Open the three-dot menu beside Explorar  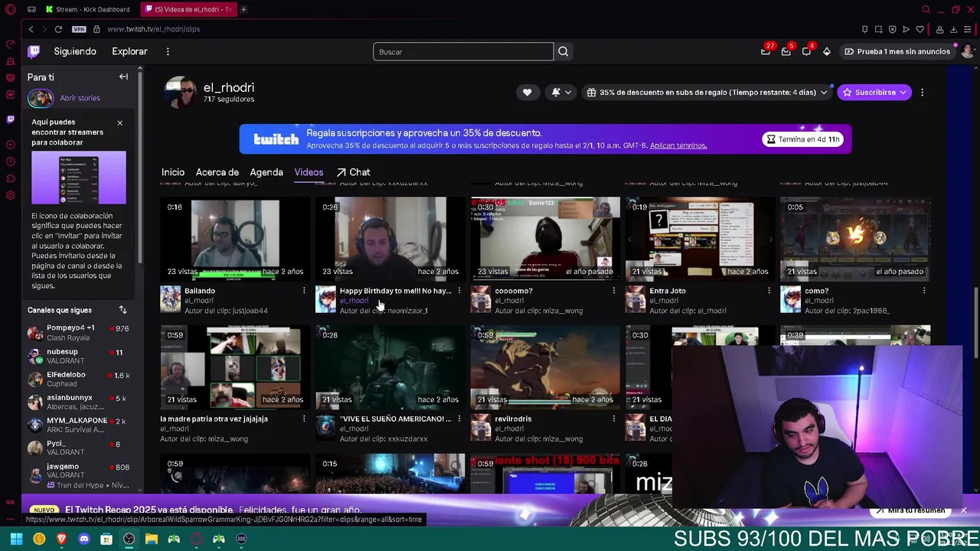pyautogui.click(x=168, y=51)
